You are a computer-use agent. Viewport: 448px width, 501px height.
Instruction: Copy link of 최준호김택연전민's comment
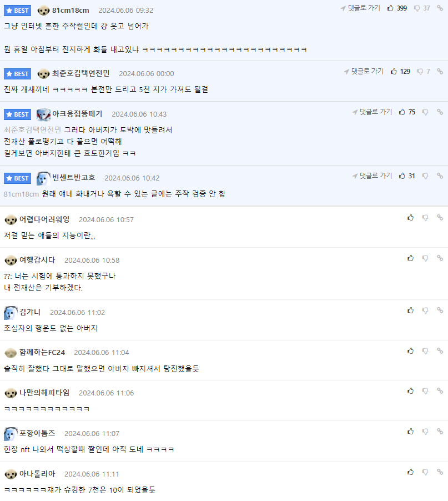coord(440,71)
